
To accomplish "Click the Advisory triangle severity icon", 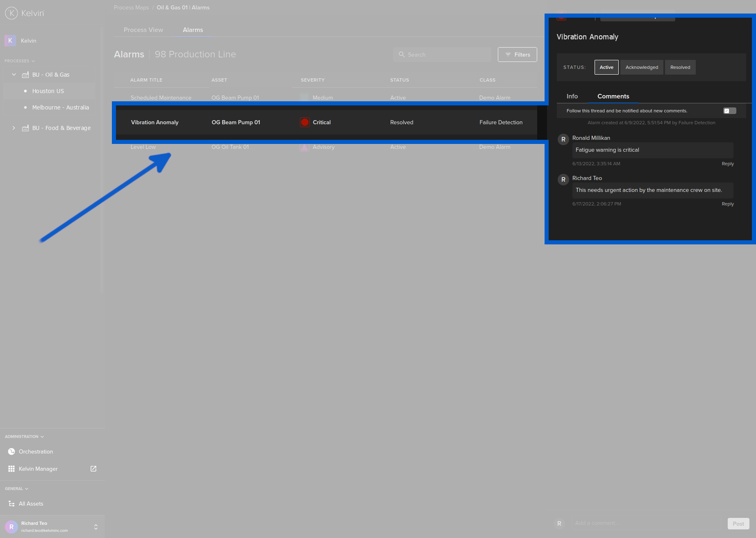I will [x=304, y=147].
